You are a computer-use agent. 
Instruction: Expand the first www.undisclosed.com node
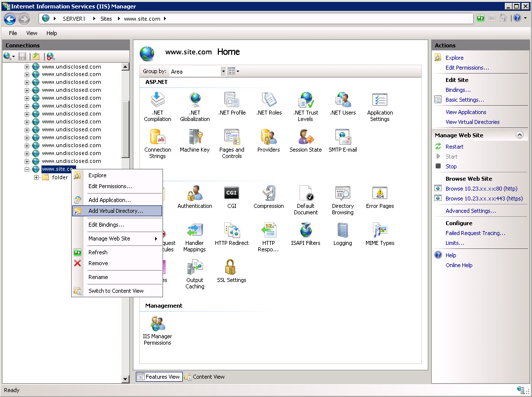[27, 67]
